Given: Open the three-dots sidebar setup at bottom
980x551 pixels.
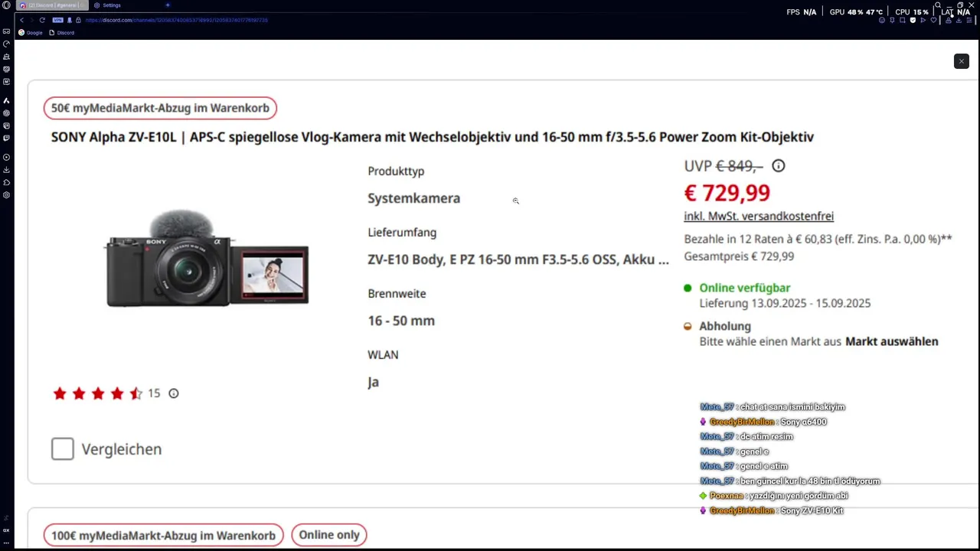Looking at the screenshot, I should click(x=6, y=543).
